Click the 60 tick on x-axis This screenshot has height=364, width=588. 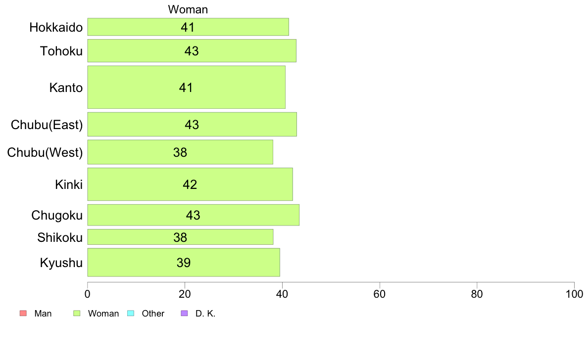click(380, 294)
